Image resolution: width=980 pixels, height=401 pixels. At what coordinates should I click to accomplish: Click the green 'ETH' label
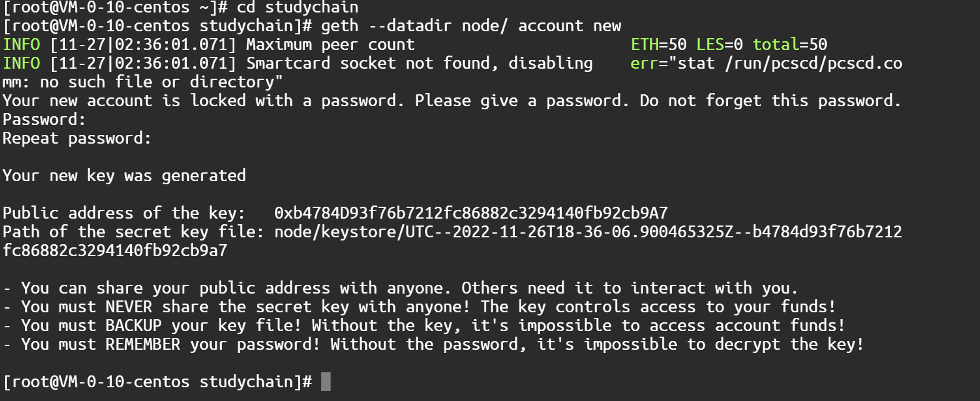coord(644,44)
